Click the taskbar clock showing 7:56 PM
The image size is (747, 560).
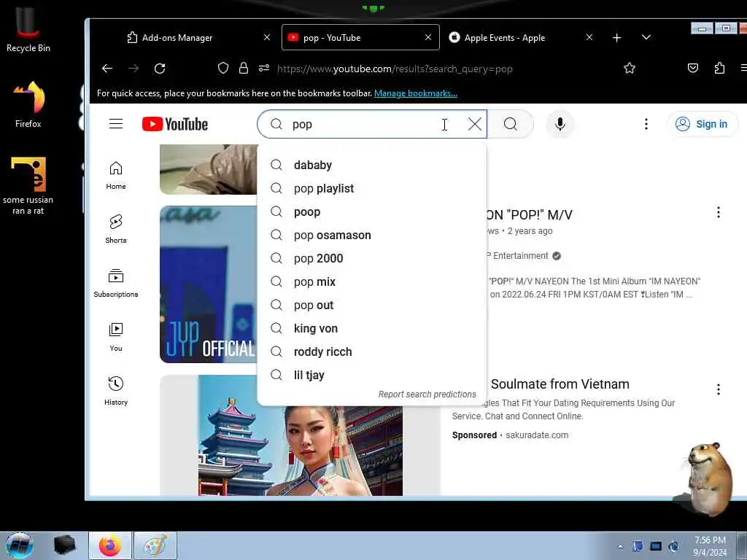pyautogui.click(x=710, y=546)
